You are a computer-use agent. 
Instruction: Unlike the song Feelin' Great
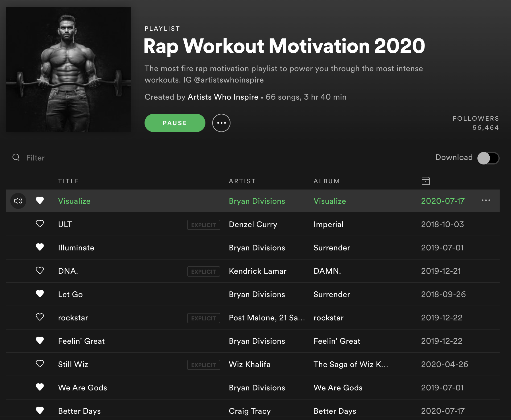pyautogui.click(x=40, y=341)
